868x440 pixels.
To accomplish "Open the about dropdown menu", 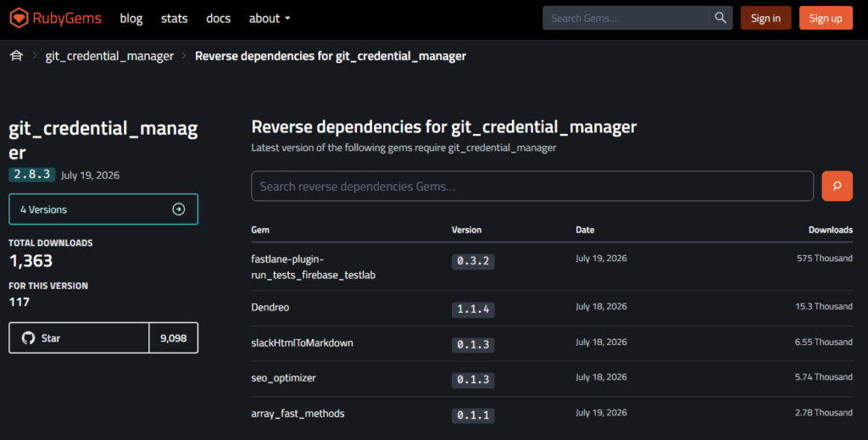I will (x=270, y=19).
